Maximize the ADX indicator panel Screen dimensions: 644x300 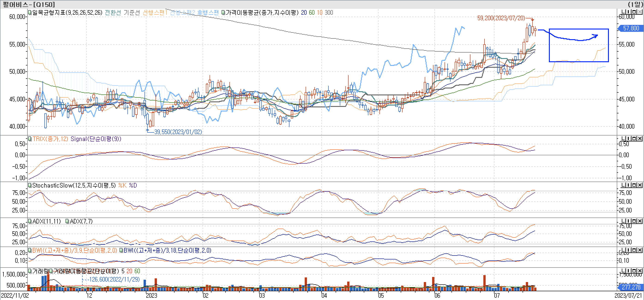coord(634,221)
